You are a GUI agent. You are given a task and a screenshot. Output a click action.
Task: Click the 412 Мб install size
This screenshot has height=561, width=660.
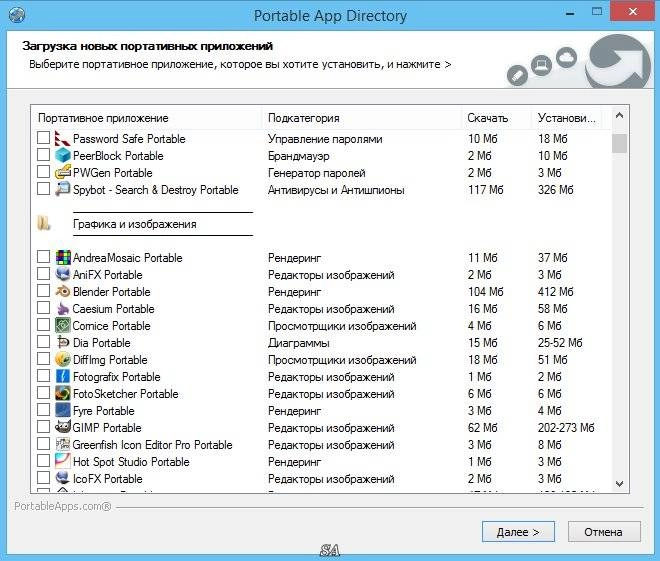[556, 292]
